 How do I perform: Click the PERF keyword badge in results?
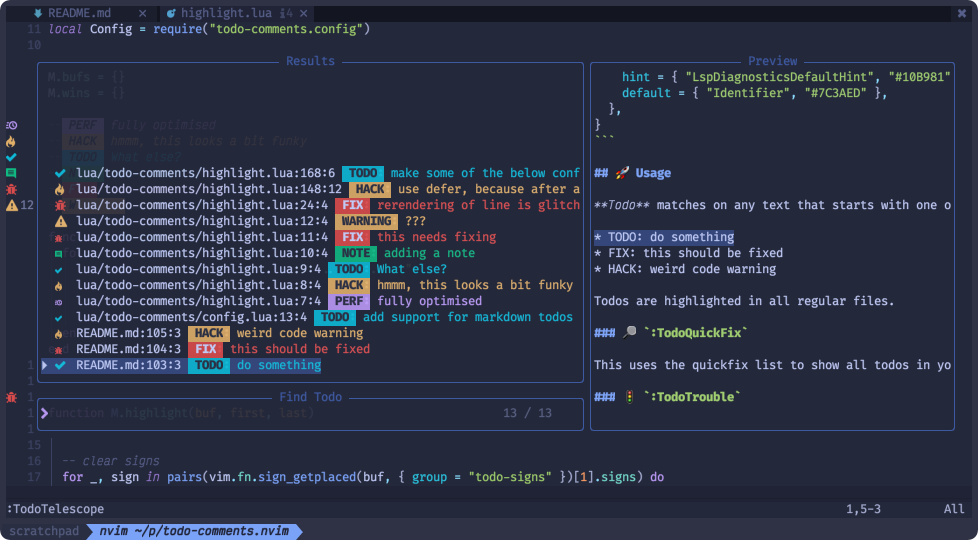pos(349,301)
